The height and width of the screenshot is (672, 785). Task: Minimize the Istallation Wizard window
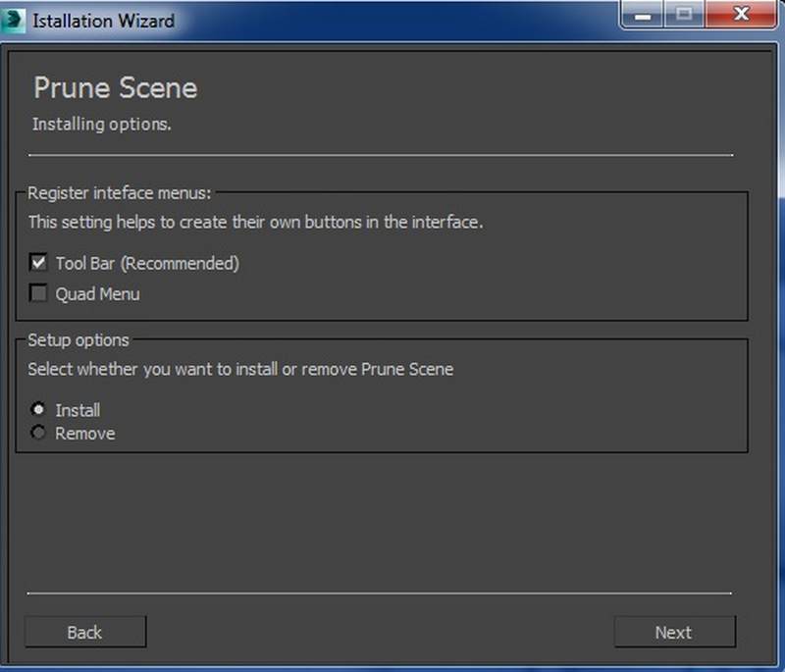tap(643, 15)
